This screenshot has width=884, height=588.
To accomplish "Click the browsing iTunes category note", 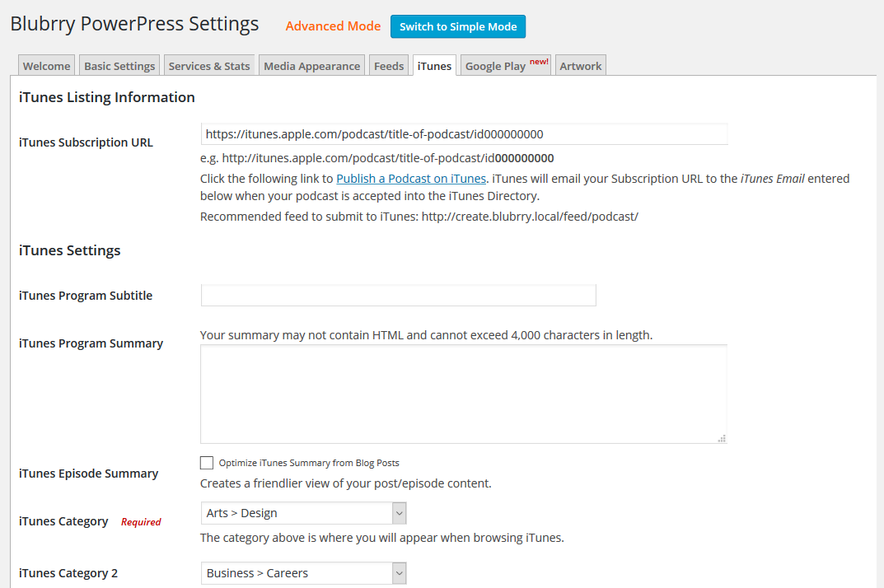I will click(x=381, y=538).
